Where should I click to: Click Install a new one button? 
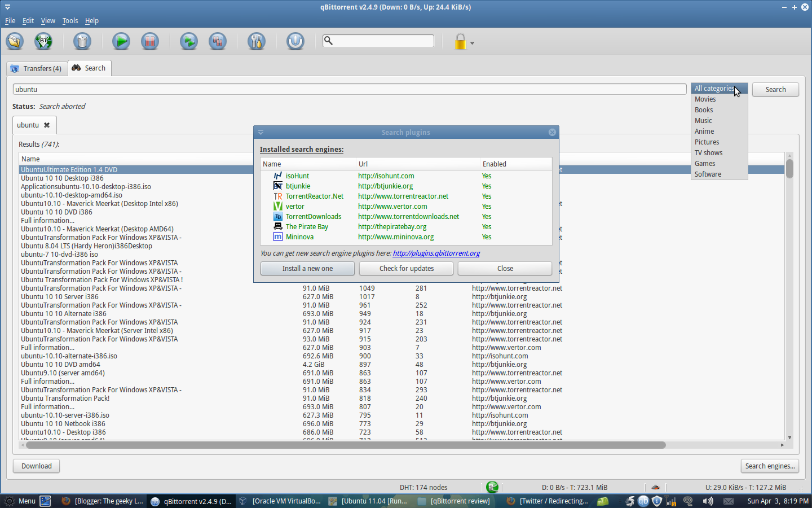point(307,269)
